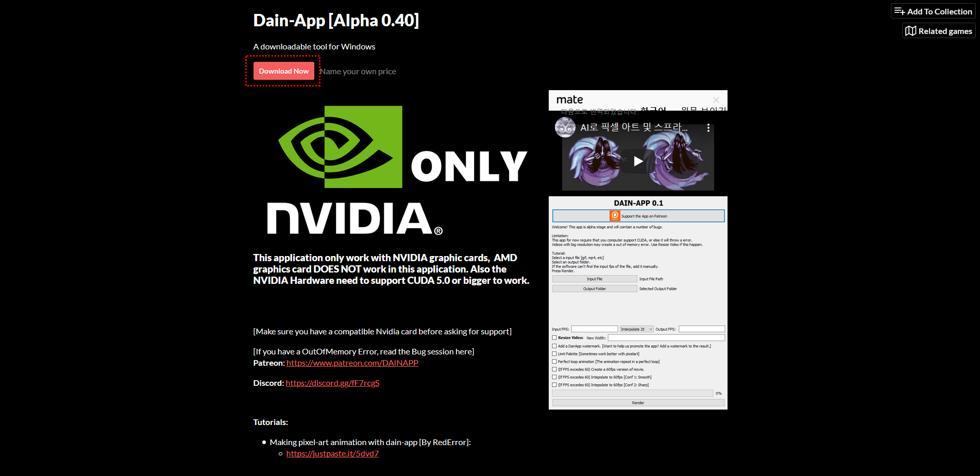Screen dimensions: 980x476
Task: Click the Add To Collection button label
Action: (x=940, y=11)
